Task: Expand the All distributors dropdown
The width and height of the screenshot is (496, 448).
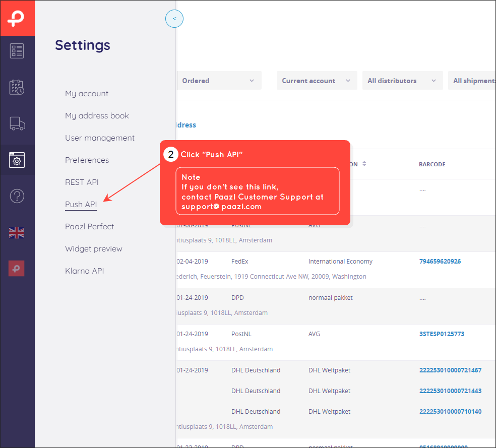Action: 402,81
